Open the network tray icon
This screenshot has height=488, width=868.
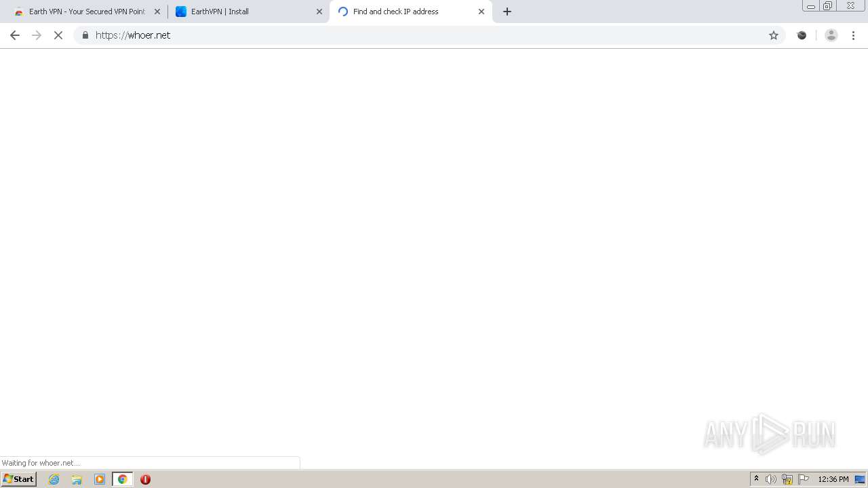[x=787, y=479]
